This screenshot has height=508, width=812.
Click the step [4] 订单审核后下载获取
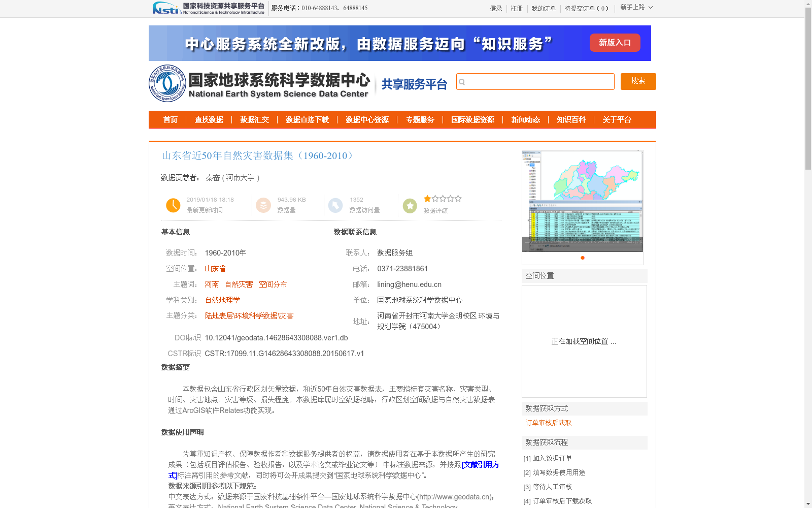tap(557, 501)
